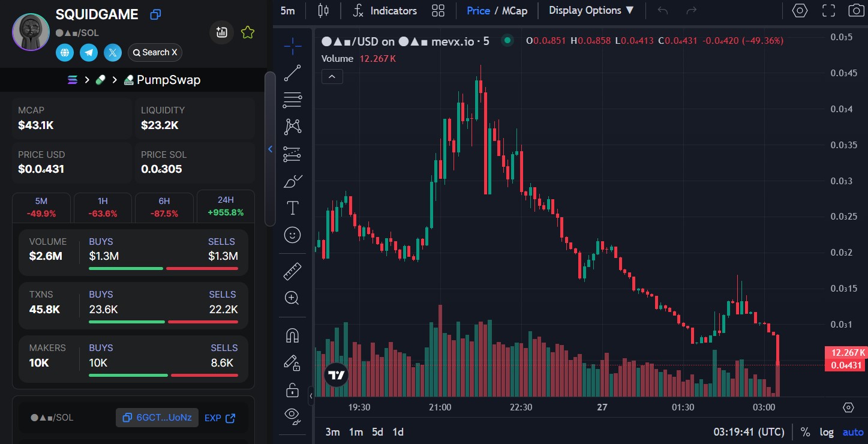Switch to the 24H stats tab

[x=226, y=207]
